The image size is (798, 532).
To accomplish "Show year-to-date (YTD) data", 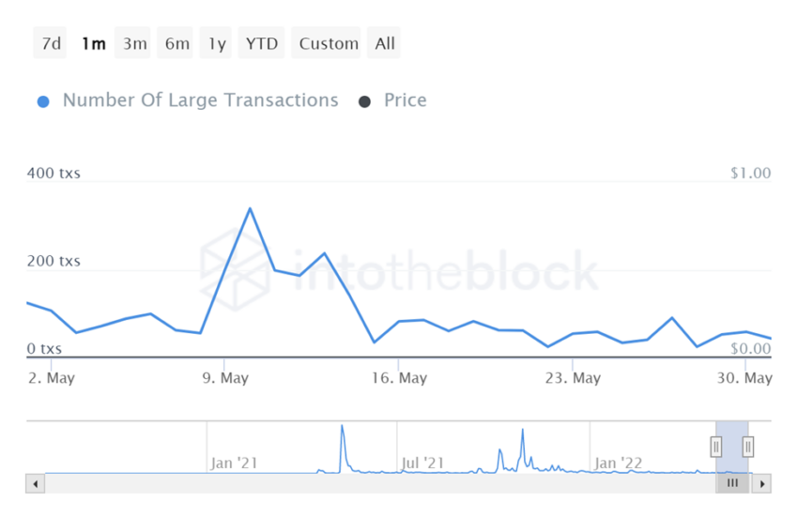I will pos(262,43).
